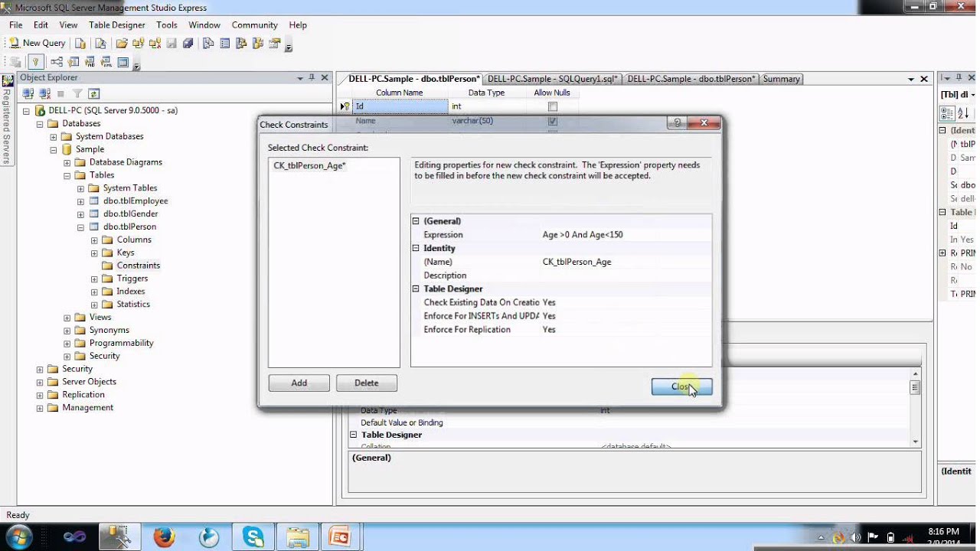Click the Object Explorer toolbar icon

point(241,43)
